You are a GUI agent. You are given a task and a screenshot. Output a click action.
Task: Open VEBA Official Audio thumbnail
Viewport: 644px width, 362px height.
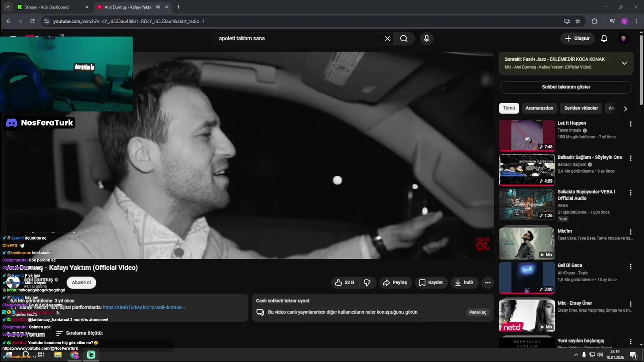527,204
